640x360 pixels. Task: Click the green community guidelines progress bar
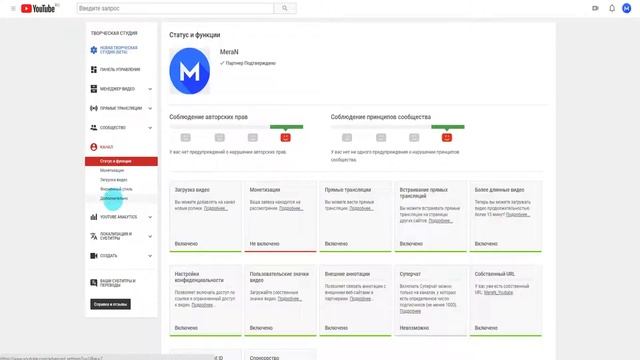448,127
